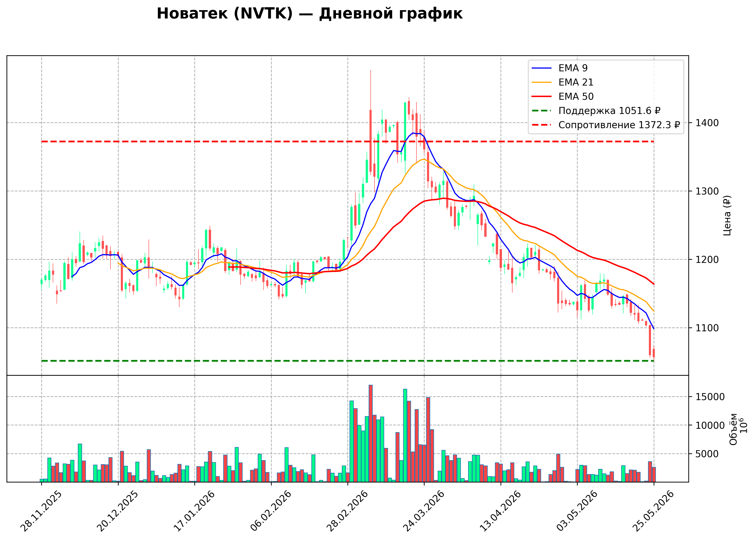This screenshot has height=540, width=756.
Task: Click the tallest bar in the volume panel
Action: click(371, 433)
